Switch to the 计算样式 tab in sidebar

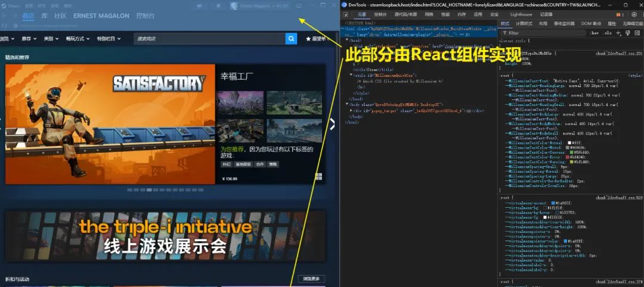coord(524,24)
